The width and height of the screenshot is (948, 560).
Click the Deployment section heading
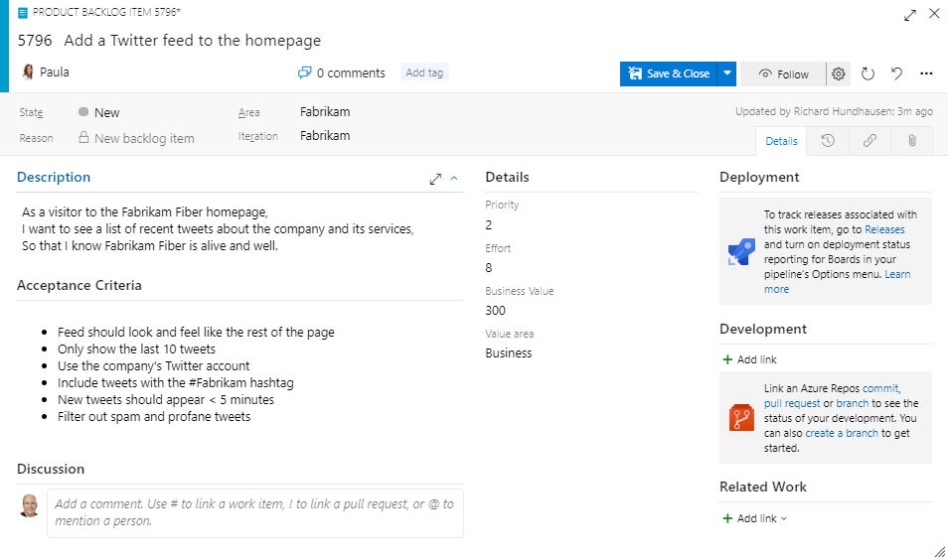coord(759,177)
